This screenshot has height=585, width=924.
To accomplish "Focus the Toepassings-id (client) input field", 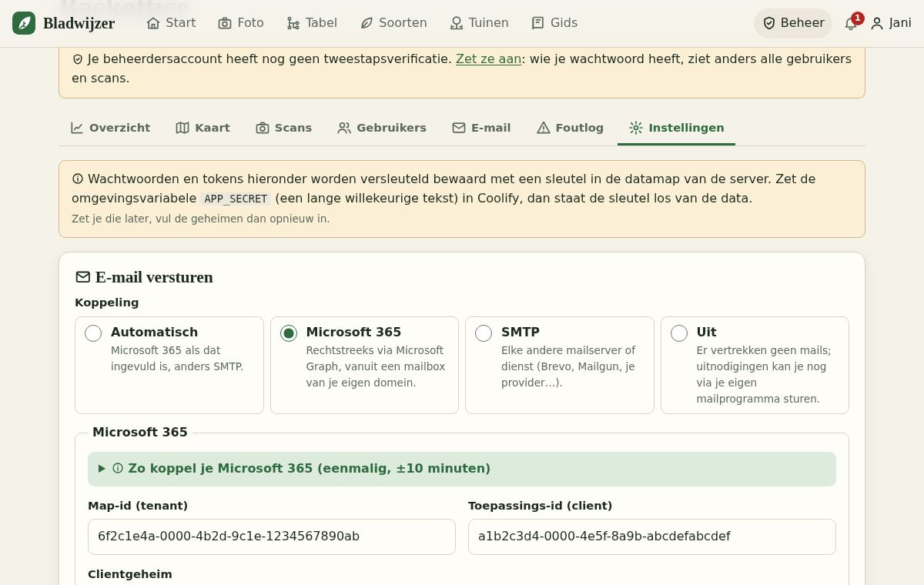I will (x=652, y=537).
